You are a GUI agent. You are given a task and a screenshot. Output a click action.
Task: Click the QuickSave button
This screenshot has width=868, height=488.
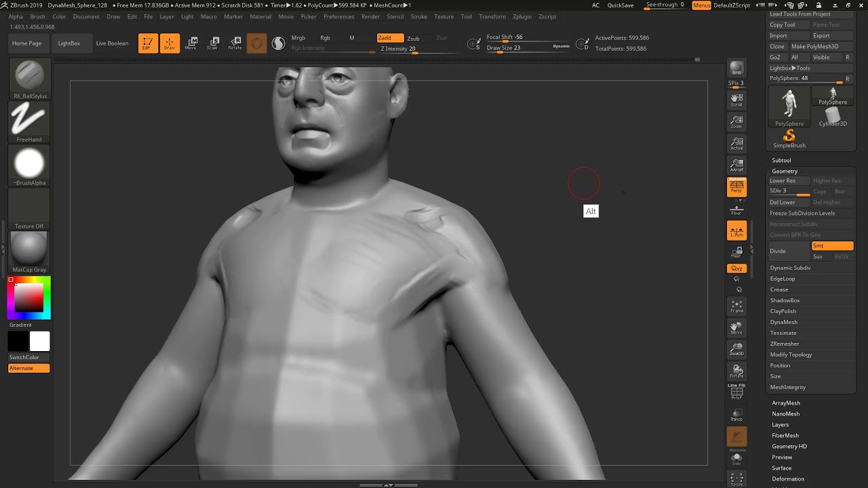620,5
